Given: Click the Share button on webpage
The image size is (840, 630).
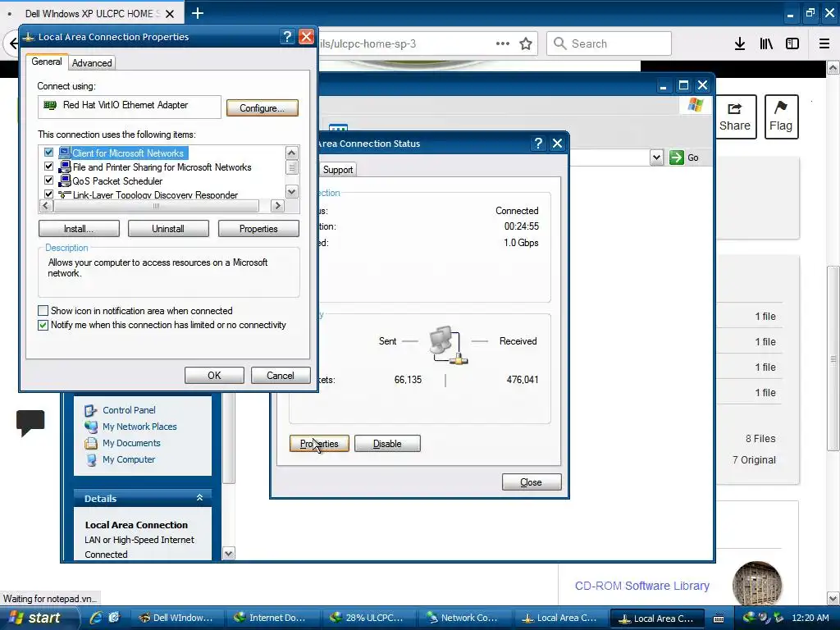Looking at the screenshot, I should pyautogui.click(x=735, y=116).
